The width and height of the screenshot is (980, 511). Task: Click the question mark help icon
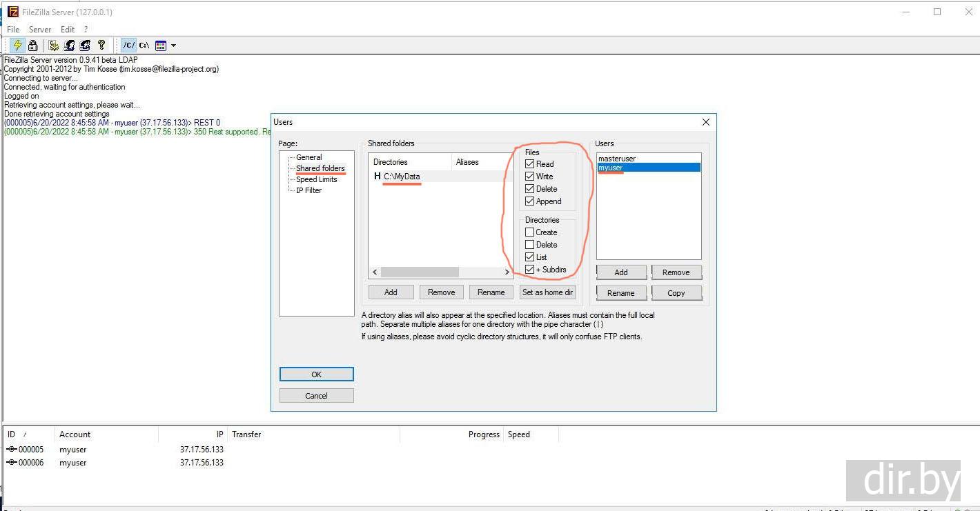(101, 46)
